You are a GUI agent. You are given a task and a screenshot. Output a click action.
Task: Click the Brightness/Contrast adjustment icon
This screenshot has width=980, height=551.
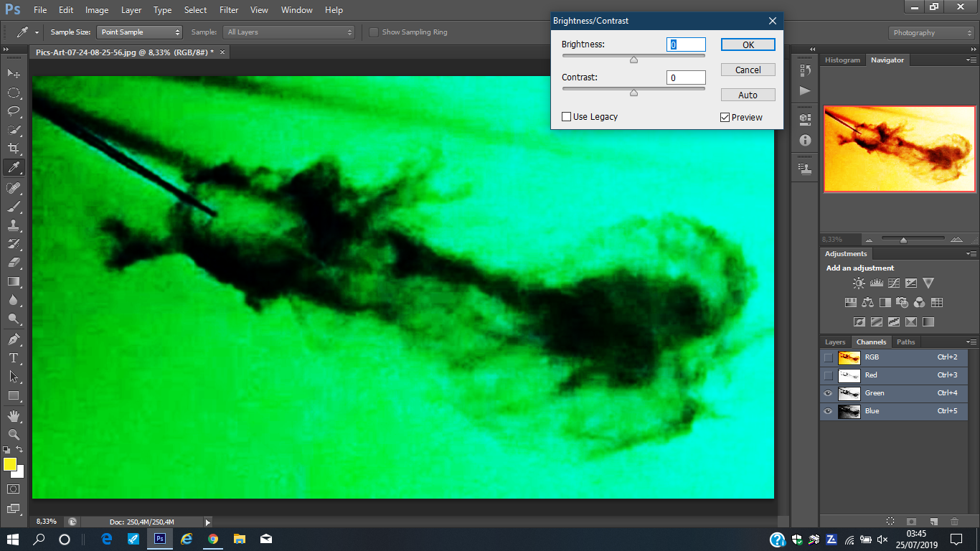[859, 283]
